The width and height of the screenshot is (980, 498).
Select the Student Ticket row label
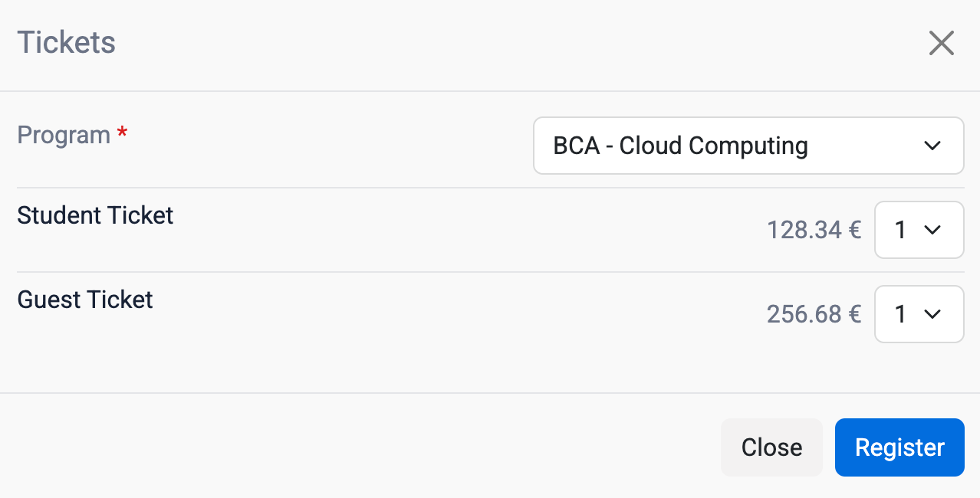coord(95,215)
